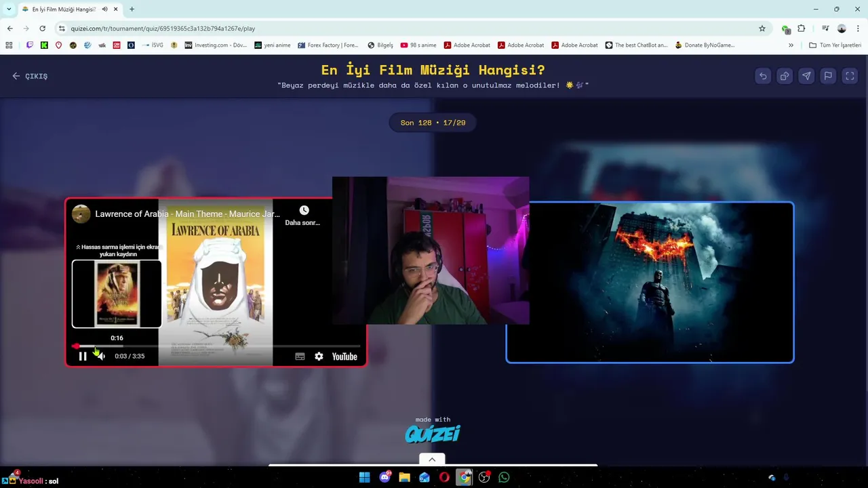868x488 pixels.
Task: Click the Watch Later clock icon
Action: coord(304,211)
